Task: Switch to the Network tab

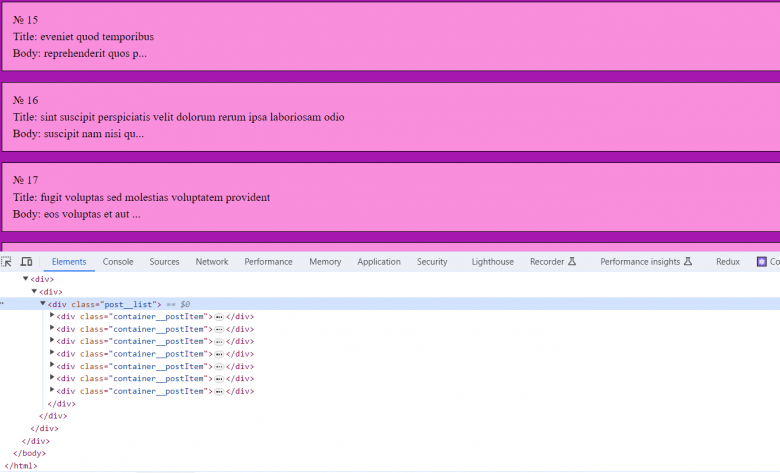Action: [x=212, y=262]
